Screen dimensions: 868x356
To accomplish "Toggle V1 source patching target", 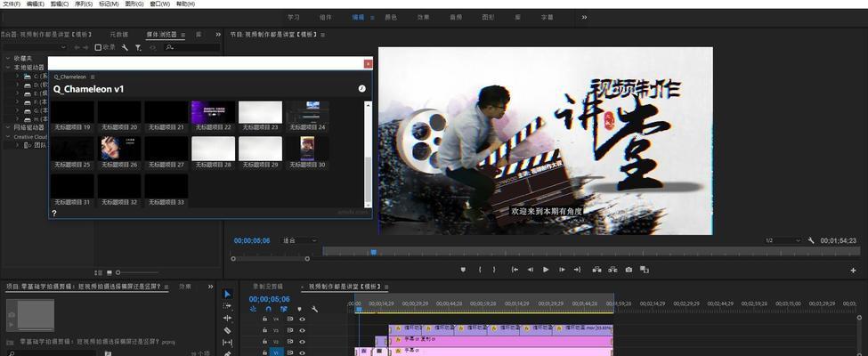I will (276, 352).
